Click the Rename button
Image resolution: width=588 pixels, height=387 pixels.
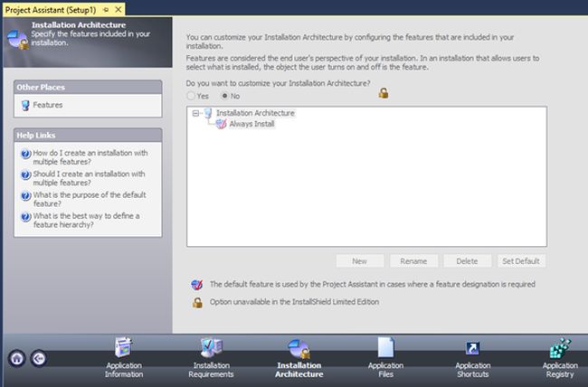coord(413,261)
